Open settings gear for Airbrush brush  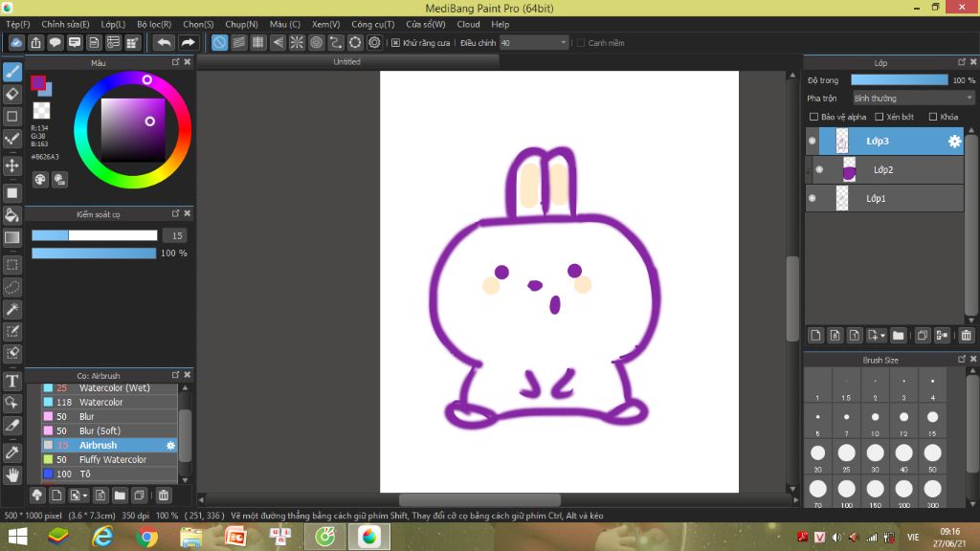(170, 446)
